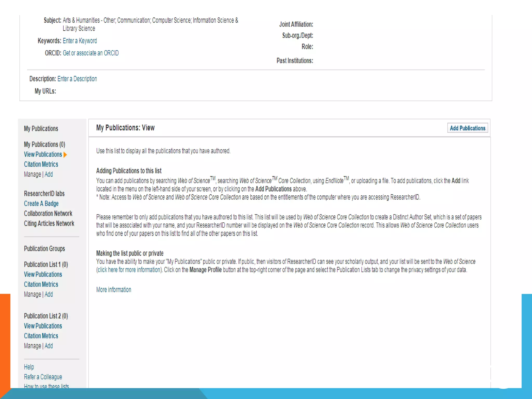Open Collaboration Network in ResearcherID labs
Screen dimensions: 532x399
pos(48,214)
